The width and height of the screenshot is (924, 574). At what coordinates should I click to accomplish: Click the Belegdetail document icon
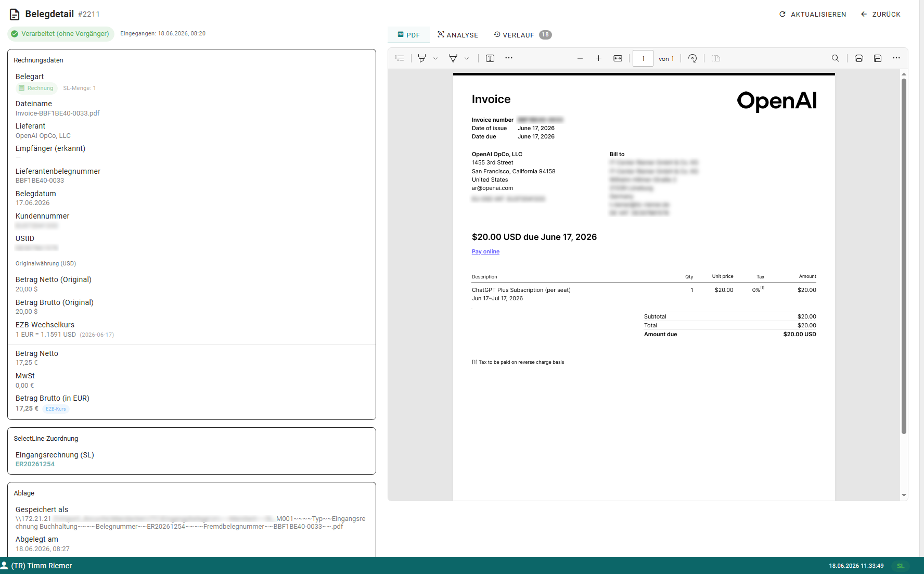click(15, 15)
